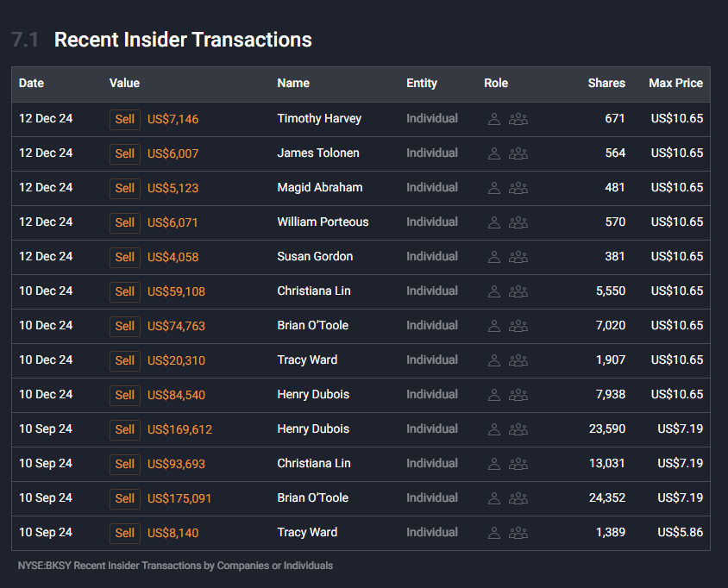Click Brian O'Toole in 10 Sep 24 row
This screenshot has height=588, width=728.
pos(312,498)
